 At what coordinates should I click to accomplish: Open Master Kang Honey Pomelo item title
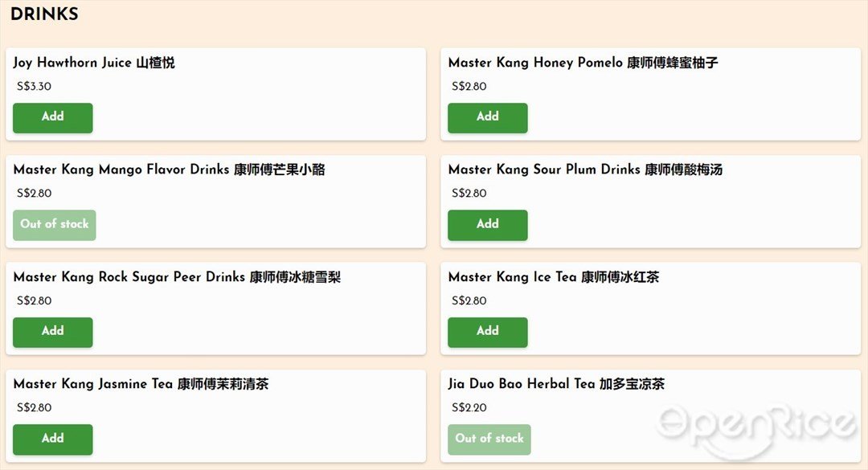point(583,63)
